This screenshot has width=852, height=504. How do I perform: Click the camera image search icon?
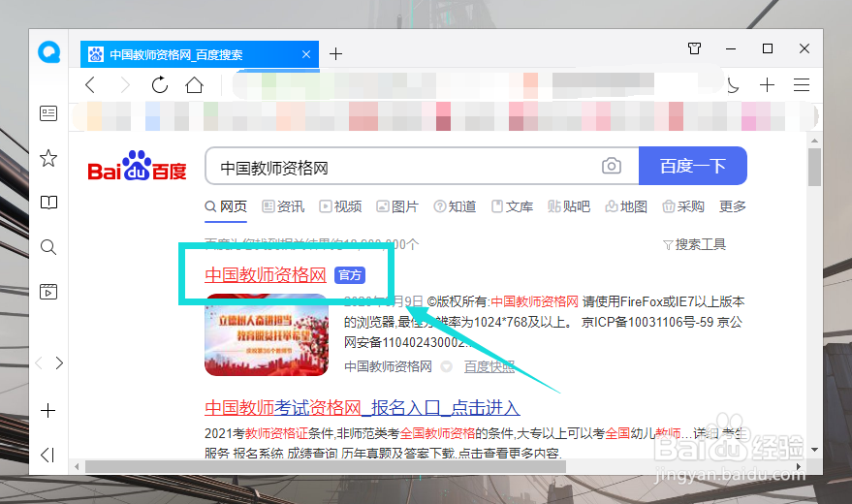(x=612, y=166)
